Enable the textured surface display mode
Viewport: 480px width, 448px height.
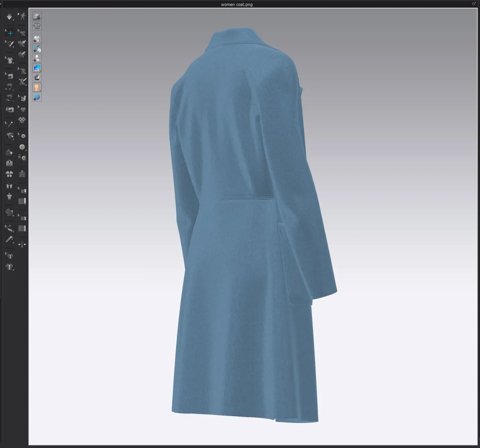(x=37, y=68)
